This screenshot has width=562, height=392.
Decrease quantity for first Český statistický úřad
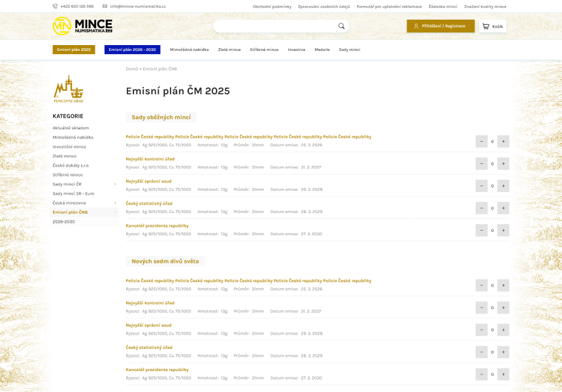(x=482, y=208)
